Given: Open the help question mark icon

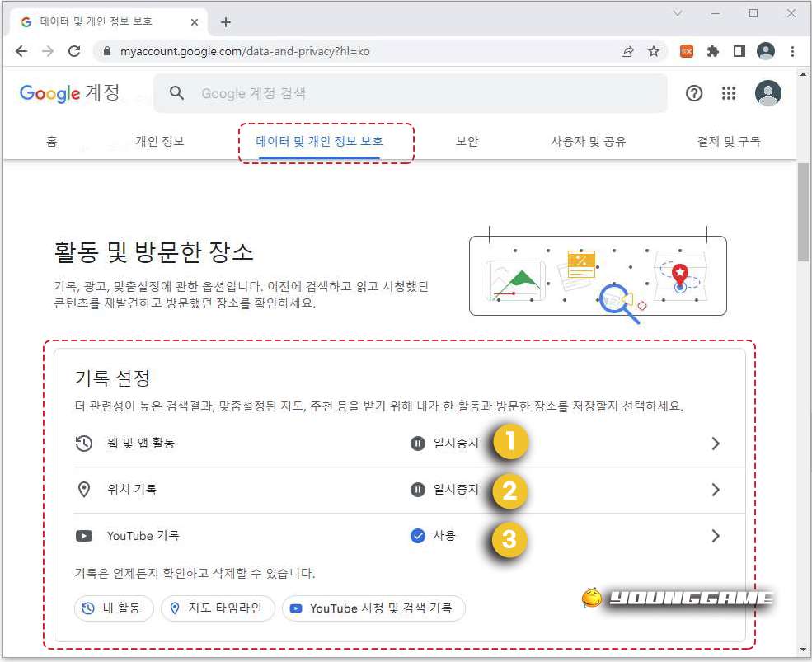Looking at the screenshot, I should point(694,93).
